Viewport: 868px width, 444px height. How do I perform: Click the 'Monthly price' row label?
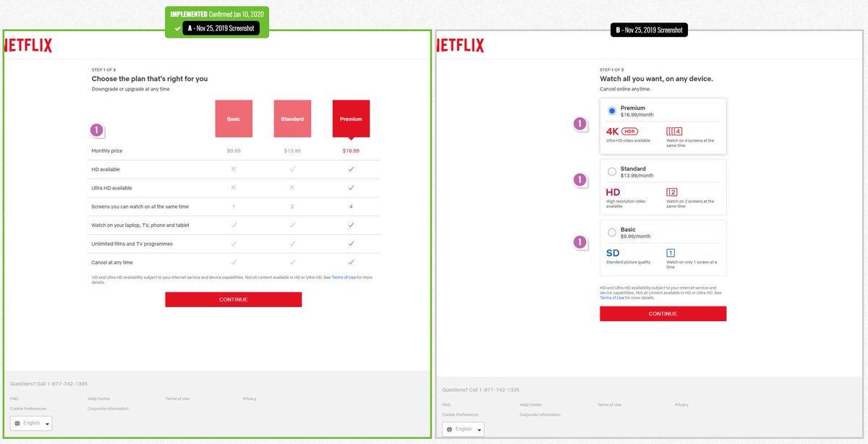[106, 150]
